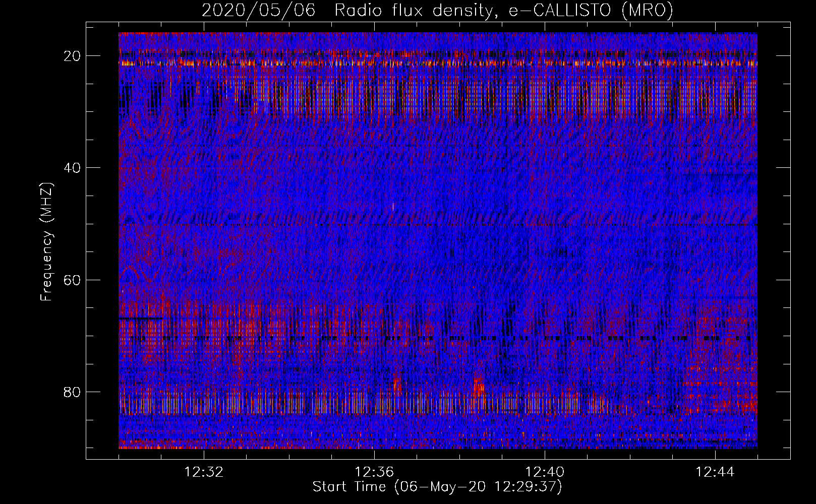Click the red burst near 12:36 at 80 MHz
Screen dimensions: 816x504
pos(397,386)
